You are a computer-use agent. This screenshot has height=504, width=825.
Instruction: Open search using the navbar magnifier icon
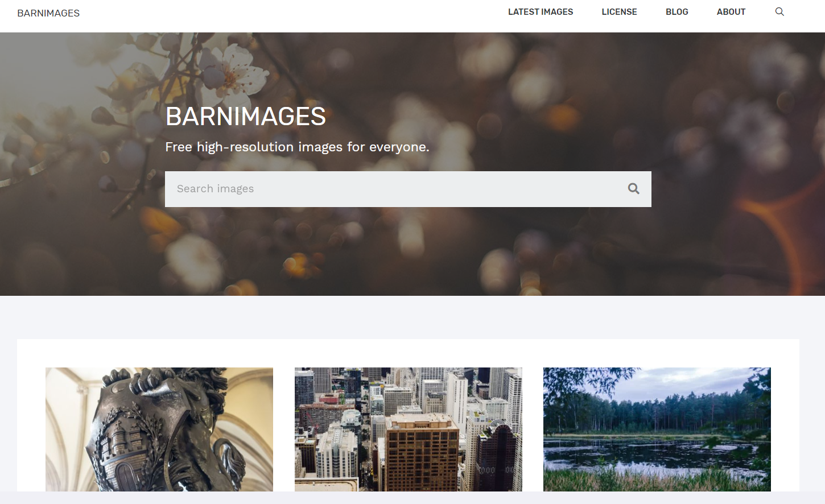tap(779, 11)
